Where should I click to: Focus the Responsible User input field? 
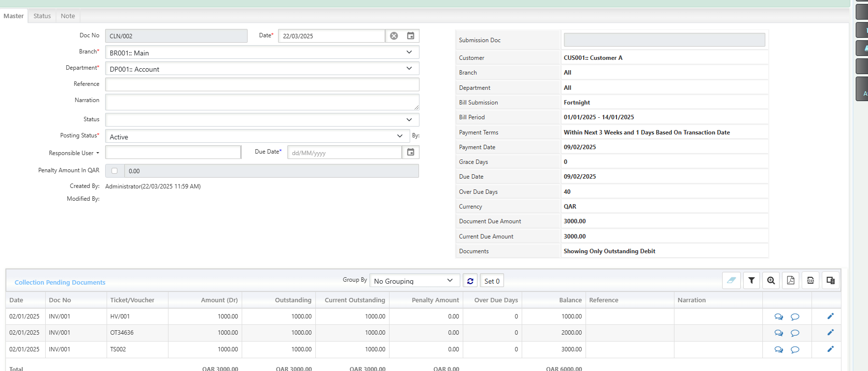click(173, 152)
